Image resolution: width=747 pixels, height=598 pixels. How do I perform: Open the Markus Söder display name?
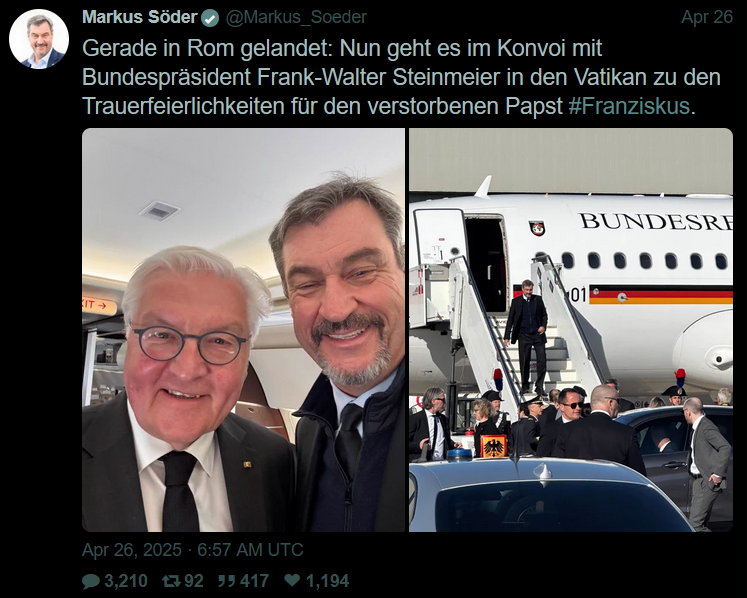(x=140, y=17)
